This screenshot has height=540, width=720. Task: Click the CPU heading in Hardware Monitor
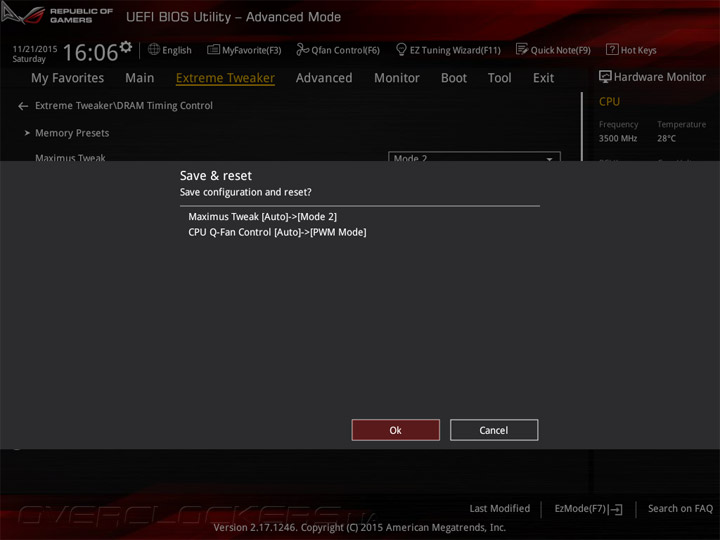tap(609, 101)
